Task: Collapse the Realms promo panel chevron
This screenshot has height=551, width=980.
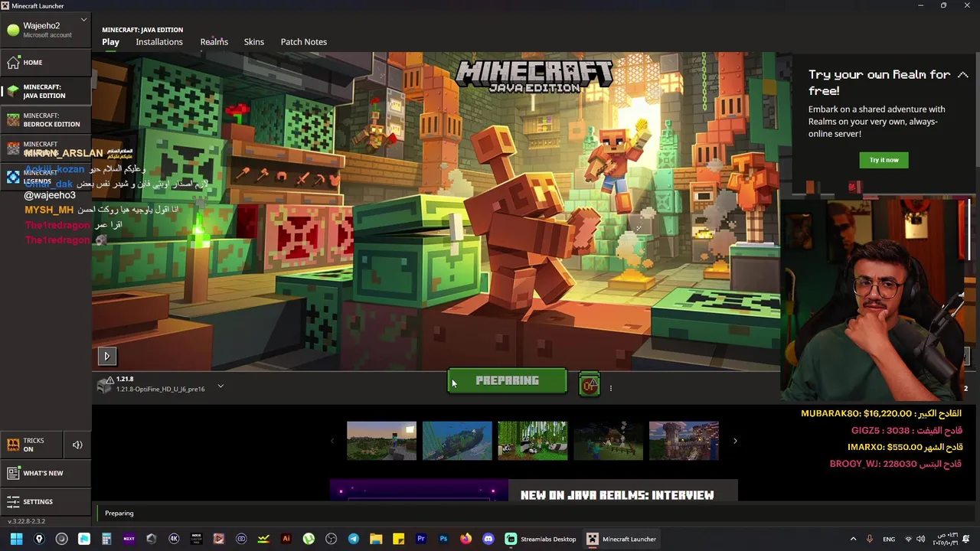Action: point(962,75)
